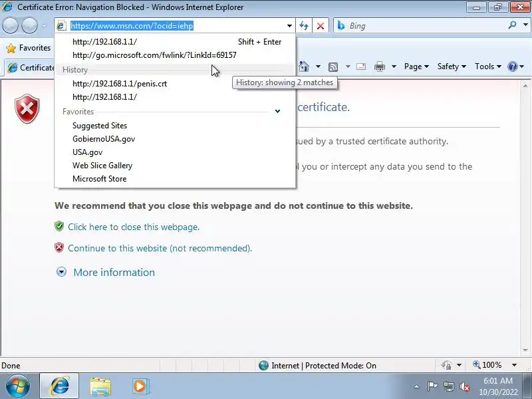
Task: Click the Bing search box
Action: [x=421, y=26]
